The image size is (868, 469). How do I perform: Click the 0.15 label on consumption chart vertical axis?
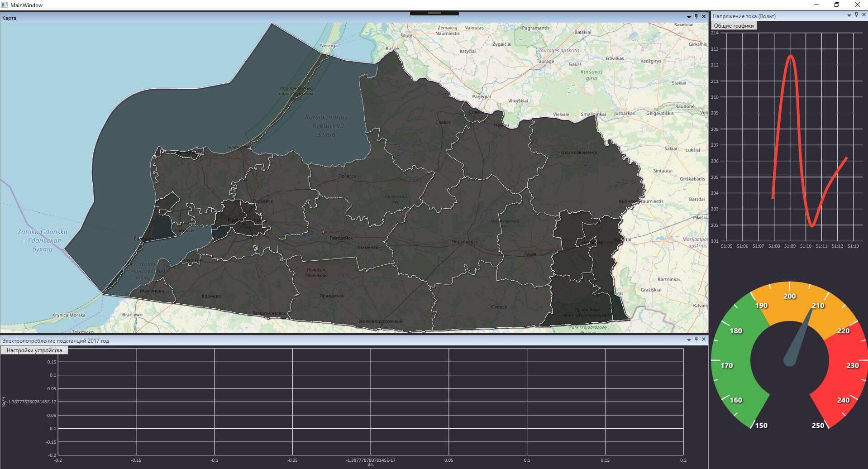coord(51,362)
